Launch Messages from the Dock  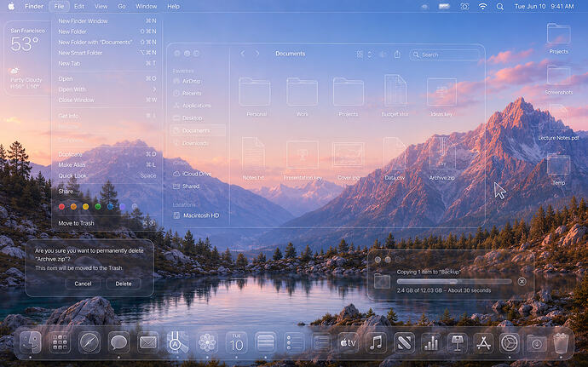point(118,342)
